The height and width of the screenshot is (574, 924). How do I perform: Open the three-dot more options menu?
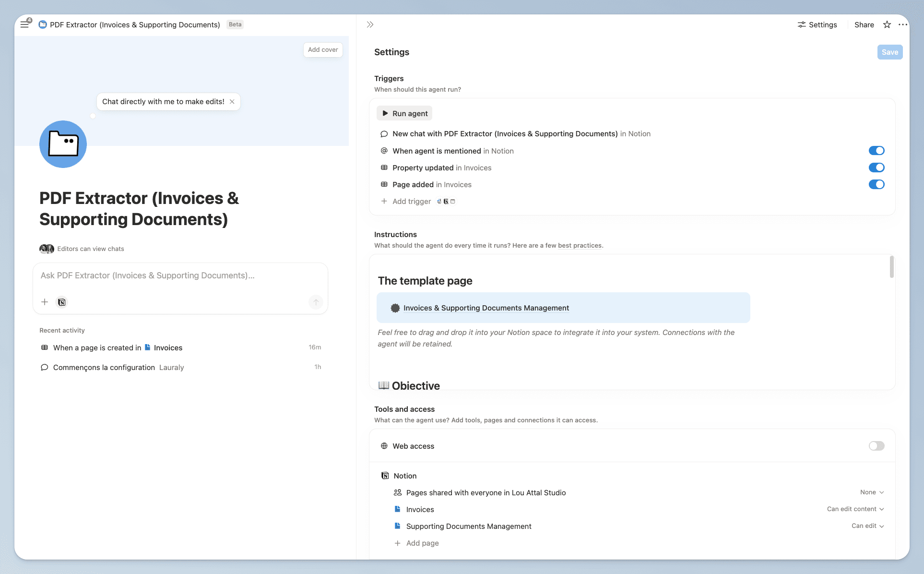[903, 24]
